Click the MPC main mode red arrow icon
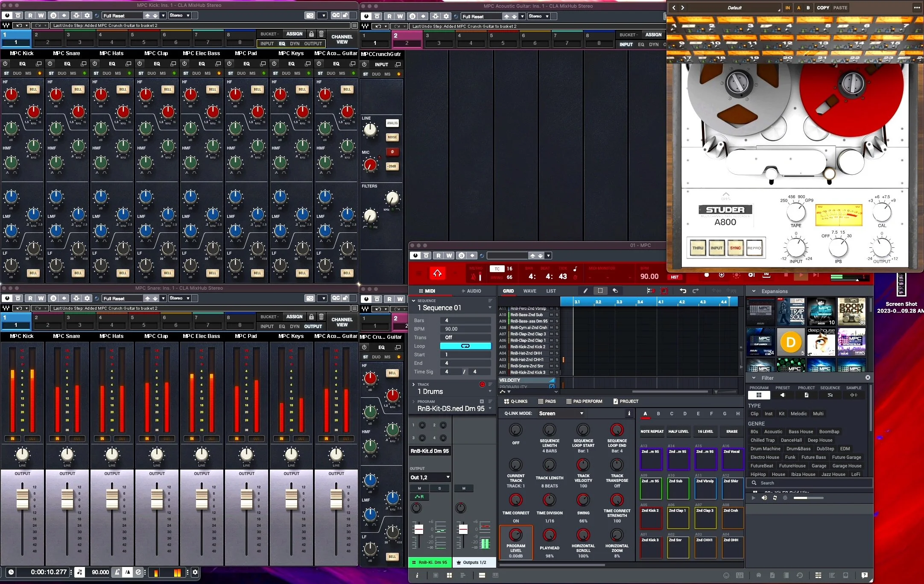This screenshot has width=924, height=584. (437, 273)
